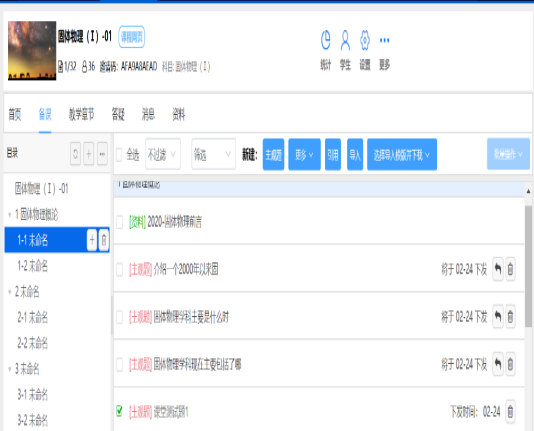Open the 筛选 dropdown
Viewport: 534px width, 431px height.
[214, 154]
